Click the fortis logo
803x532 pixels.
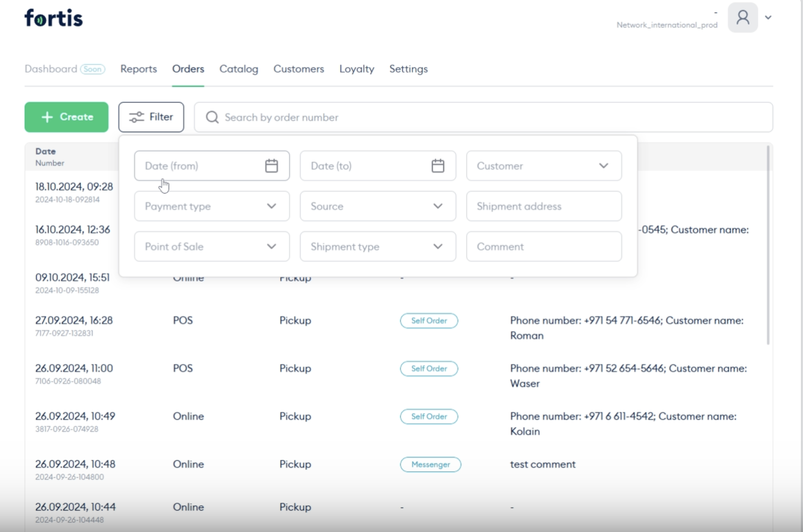[x=54, y=18]
